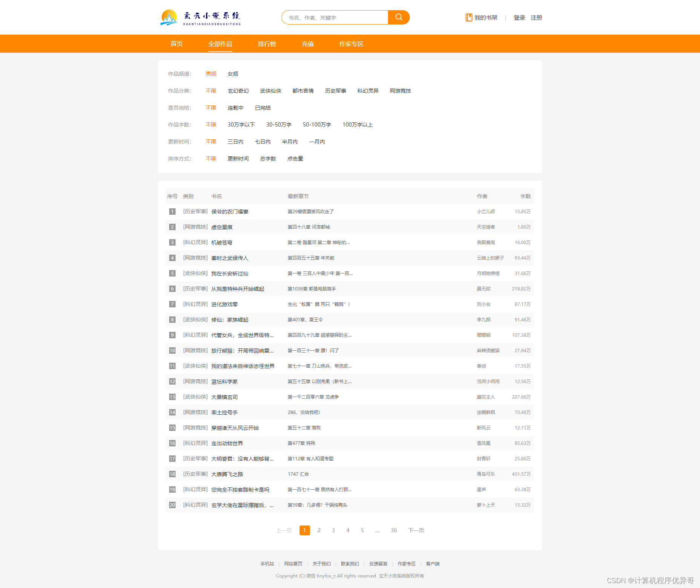Viewport: 700px width, 588px height.
Task: Open book 大唐腾飞之路
Action: click(x=227, y=474)
